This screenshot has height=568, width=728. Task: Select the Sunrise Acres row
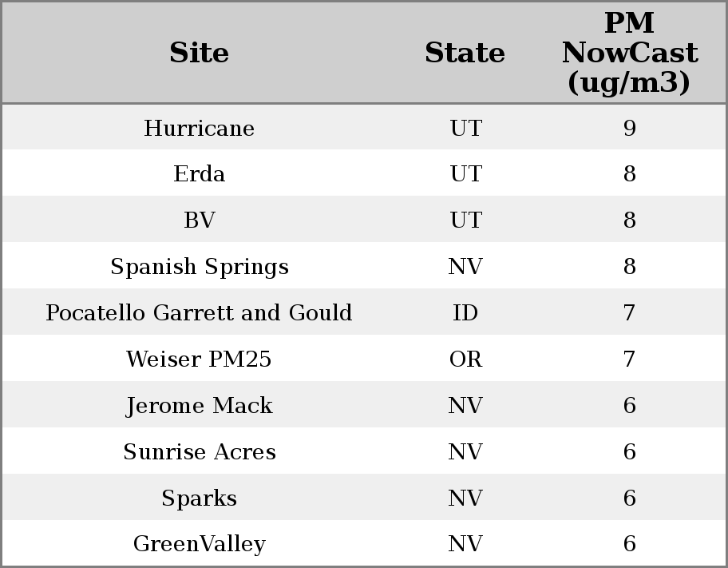[x=199, y=452]
